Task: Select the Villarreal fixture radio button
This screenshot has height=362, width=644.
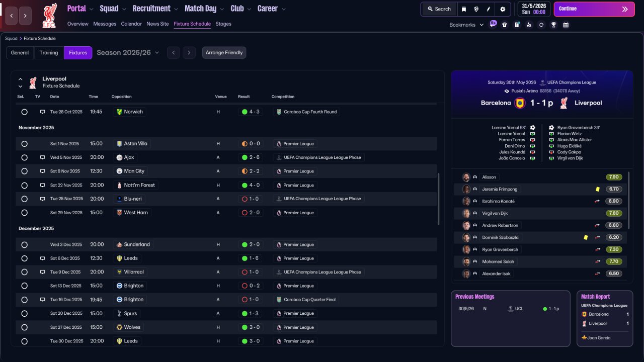Action: coord(24,272)
